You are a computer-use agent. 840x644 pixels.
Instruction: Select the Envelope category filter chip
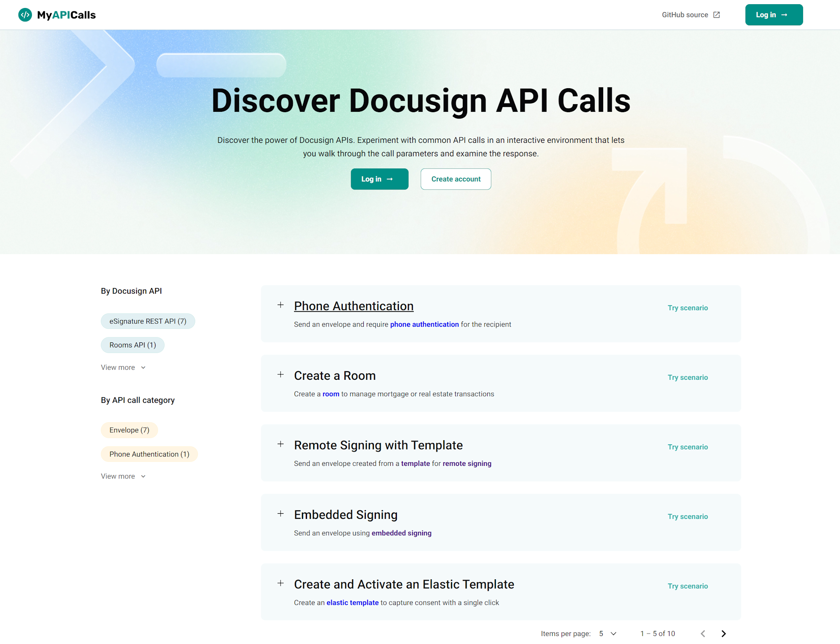tap(129, 430)
